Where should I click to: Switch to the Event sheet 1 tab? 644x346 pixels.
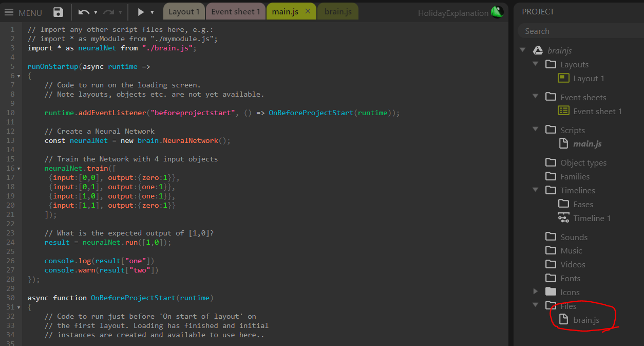point(236,11)
